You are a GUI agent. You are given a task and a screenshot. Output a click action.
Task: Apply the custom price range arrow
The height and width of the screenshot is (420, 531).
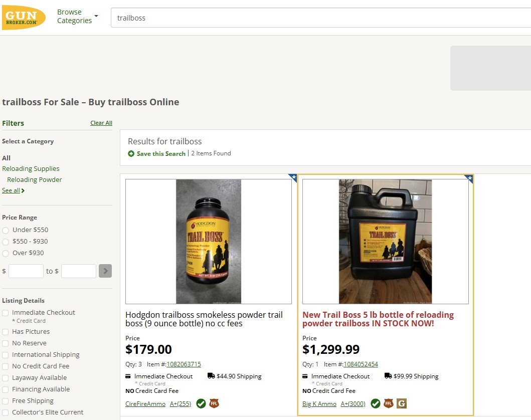(105, 271)
